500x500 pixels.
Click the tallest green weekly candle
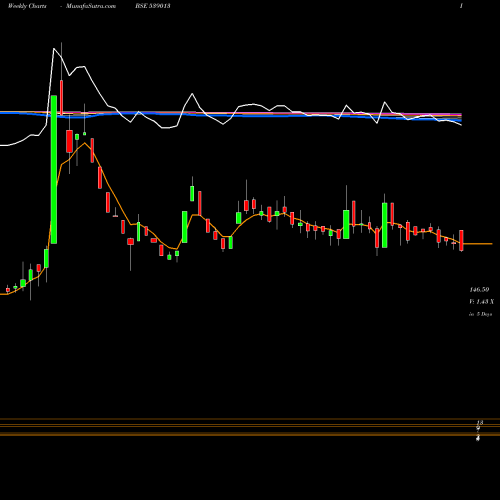click(54, 169)
